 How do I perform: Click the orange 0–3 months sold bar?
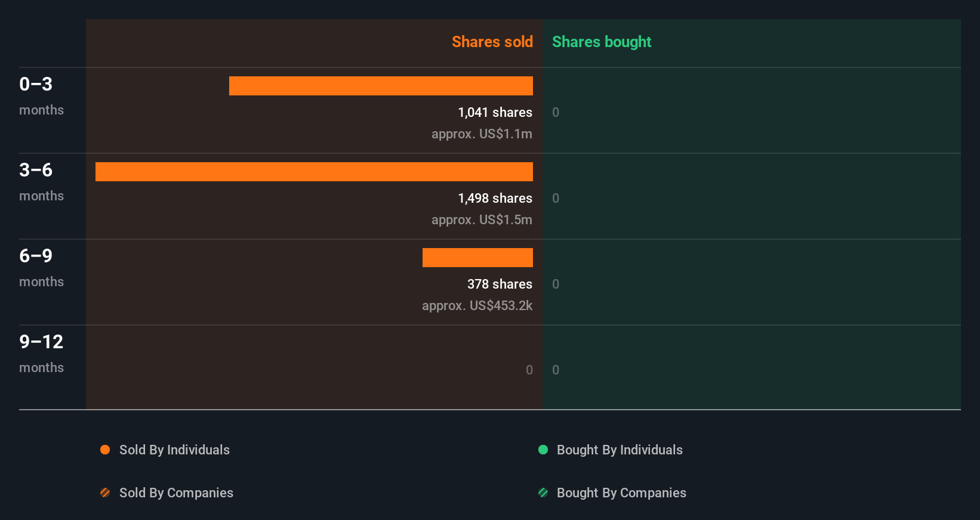click(x=381, y=86)
